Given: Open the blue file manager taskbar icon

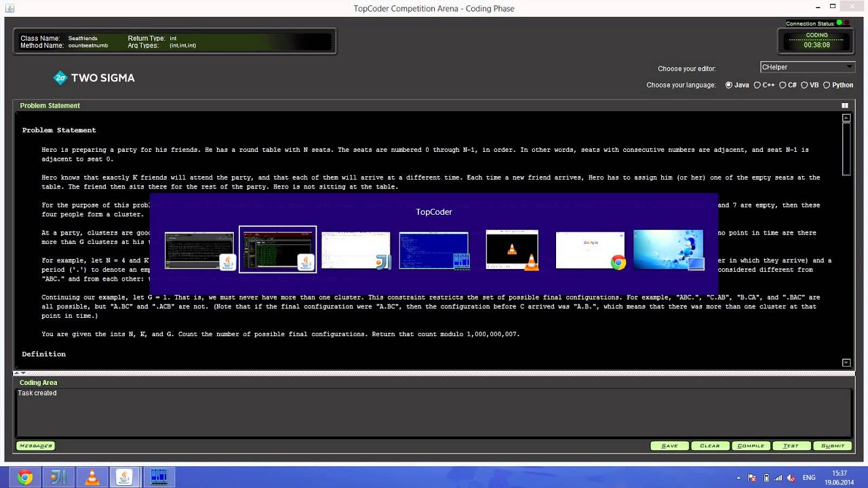Looking at the screenshot, I should coord(159,477).
